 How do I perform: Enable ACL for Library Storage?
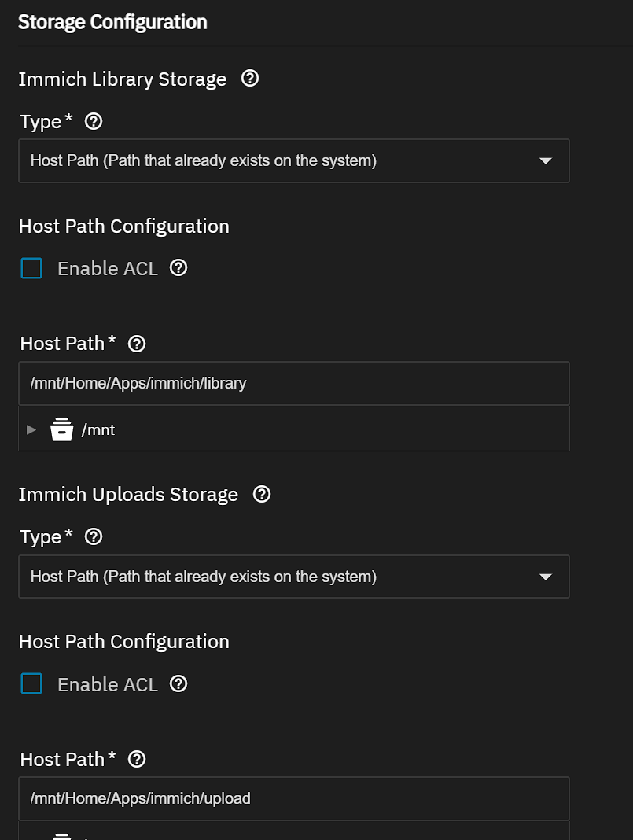[31, 268]
